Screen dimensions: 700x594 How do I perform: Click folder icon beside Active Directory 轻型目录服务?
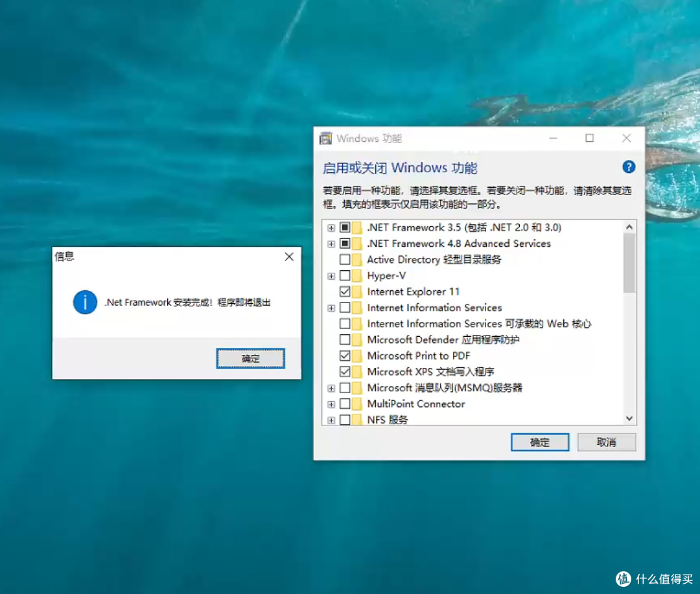click(x=356, y=259)
